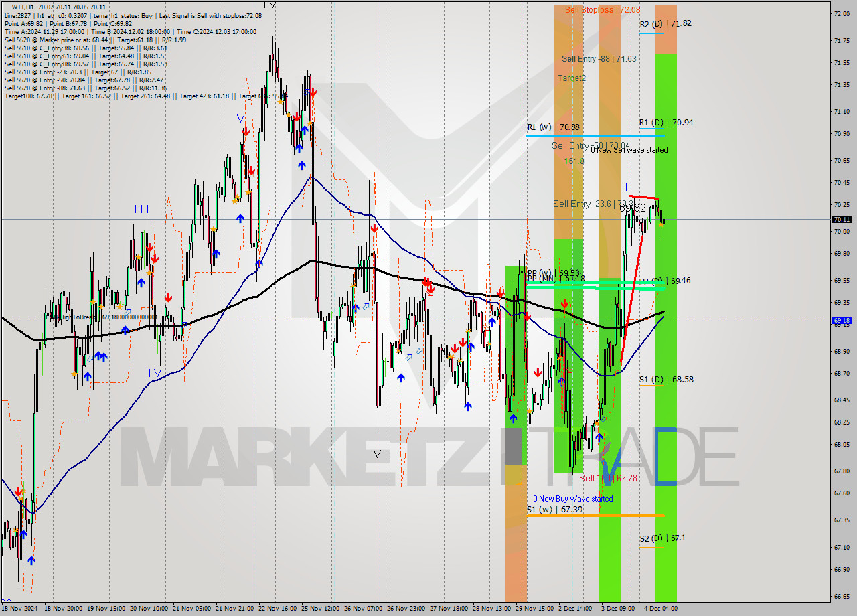
Task: Click the 'Sell %20 @ Market price' line
Action: (x=95, y=39)
